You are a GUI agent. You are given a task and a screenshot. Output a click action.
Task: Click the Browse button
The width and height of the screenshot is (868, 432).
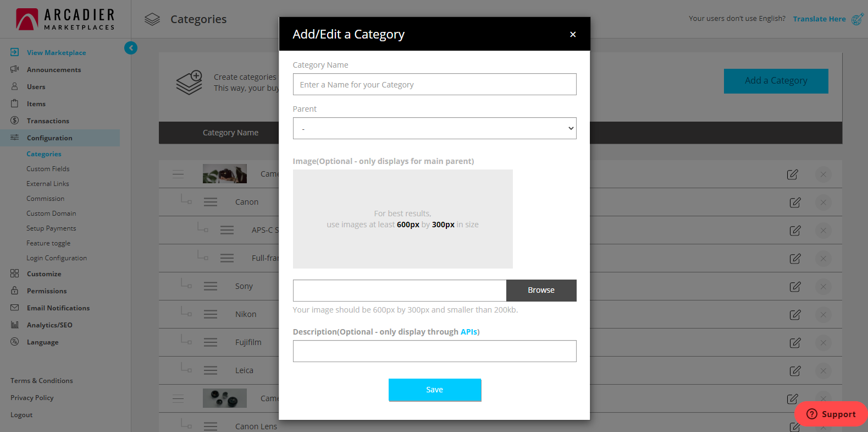click(541, 290)
